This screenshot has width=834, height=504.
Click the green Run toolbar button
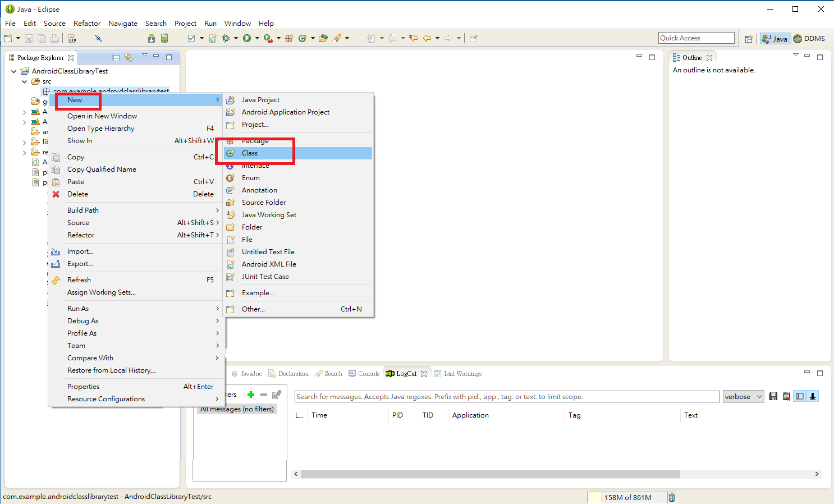point(247,38)
